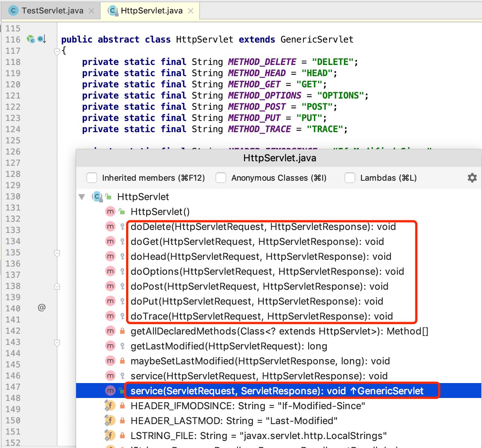Collapse the HttpServlet tree node
This screenshot has height=448, width=482.
[x=81, y=197]
